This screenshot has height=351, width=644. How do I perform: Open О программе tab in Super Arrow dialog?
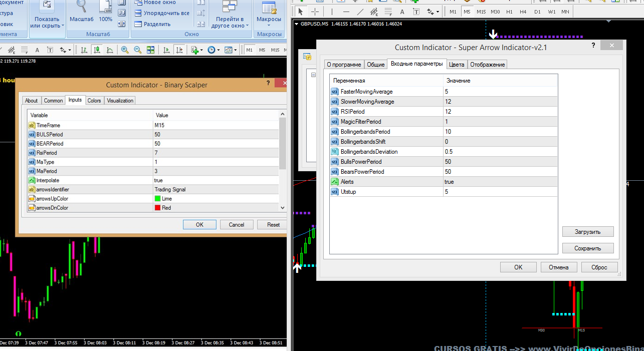(344, 65)
